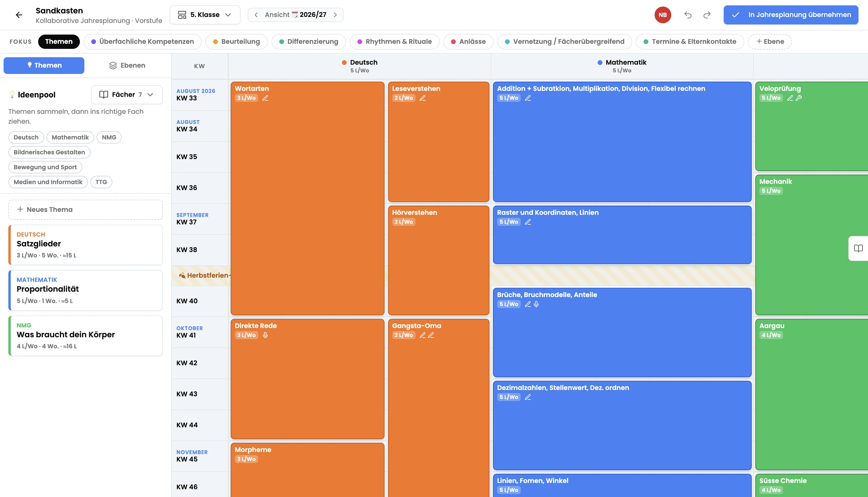868x497 pixels.
Task: Open the book icon panel handle at right edge
Action: [858, 248]
